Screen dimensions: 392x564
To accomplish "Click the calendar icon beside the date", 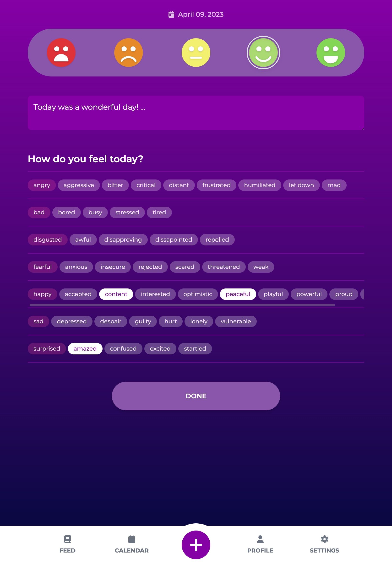I will click(x=171, y=15).
